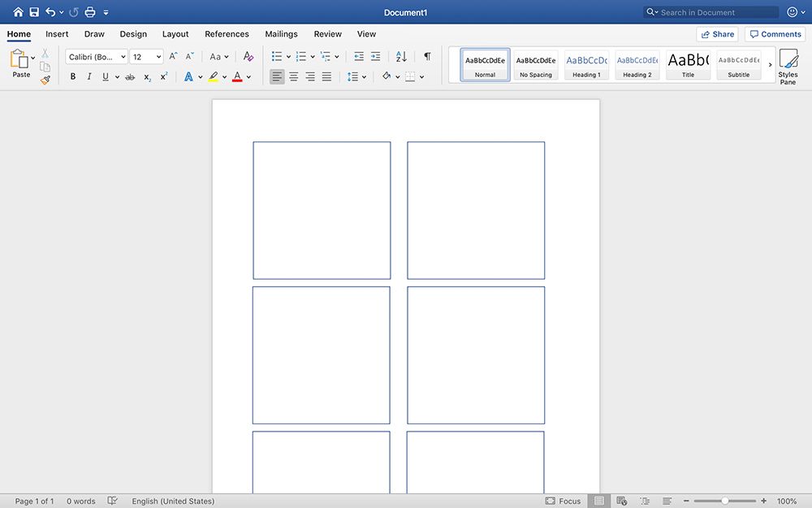Decrease font size with shrink icon

(x=189, y=56)
